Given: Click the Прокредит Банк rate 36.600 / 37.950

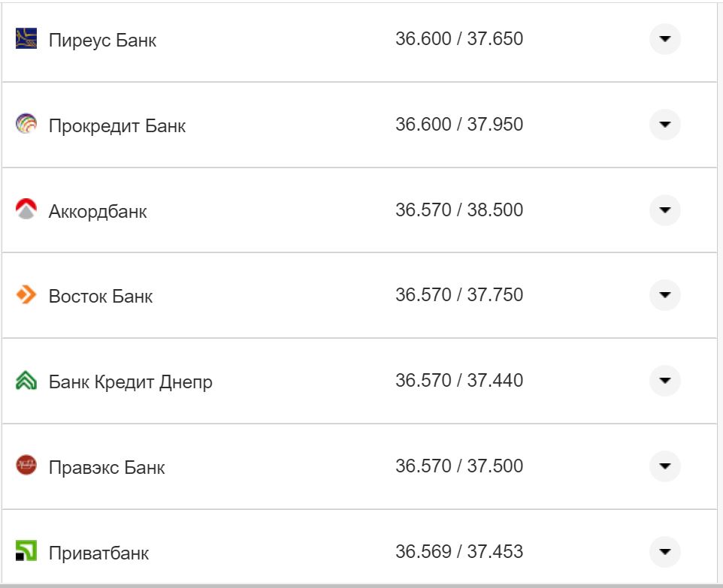Looking at the screenshot, I should point(458,124).
